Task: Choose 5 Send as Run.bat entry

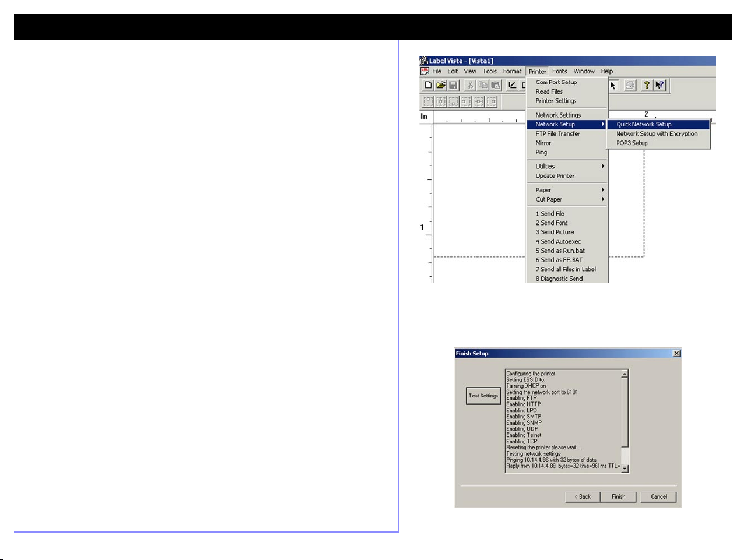Action: [567, 251]
